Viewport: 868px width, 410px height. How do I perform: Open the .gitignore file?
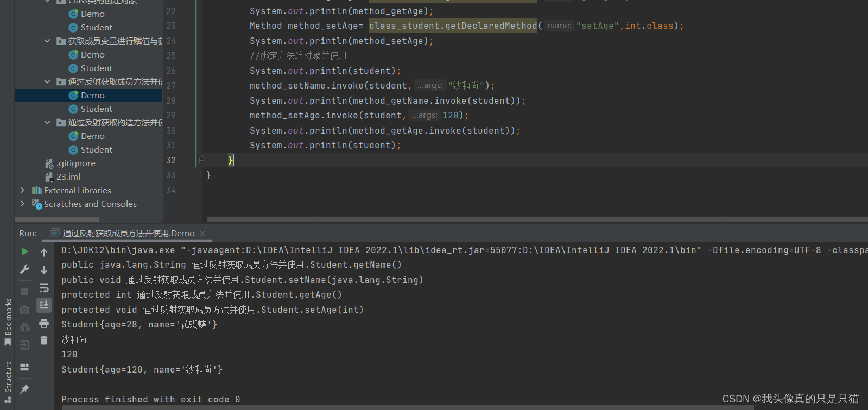pyautogui.click(x=75, y=163)
